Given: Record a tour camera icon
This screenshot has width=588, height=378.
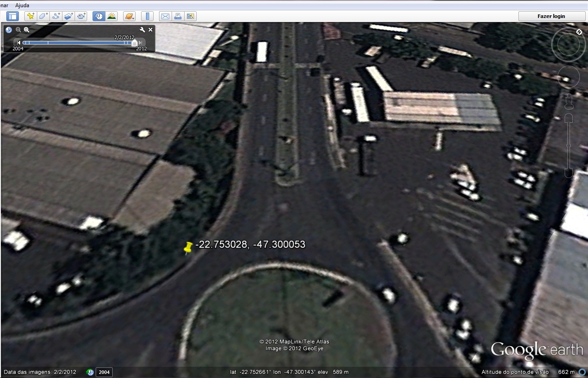Looking at the screenshot, I should coord(81,16).
